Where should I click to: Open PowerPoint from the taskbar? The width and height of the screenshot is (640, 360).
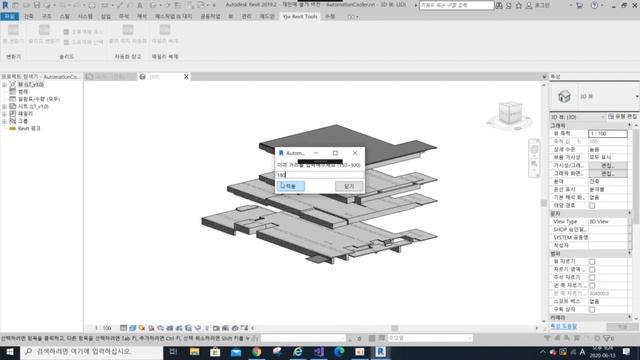click(360, 352)
